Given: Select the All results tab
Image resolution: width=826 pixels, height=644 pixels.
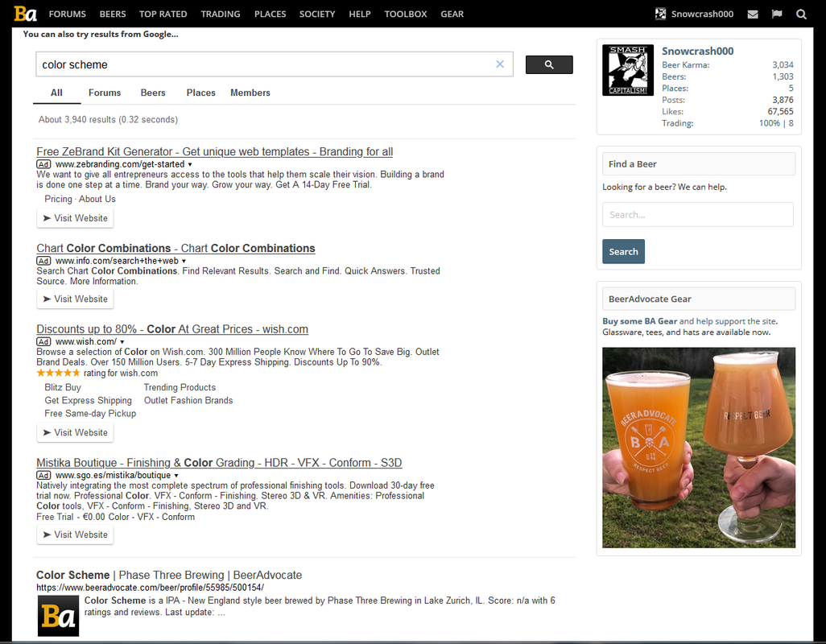Looking at the screenshot, I should pyautogui.click(x=56, y=93).
